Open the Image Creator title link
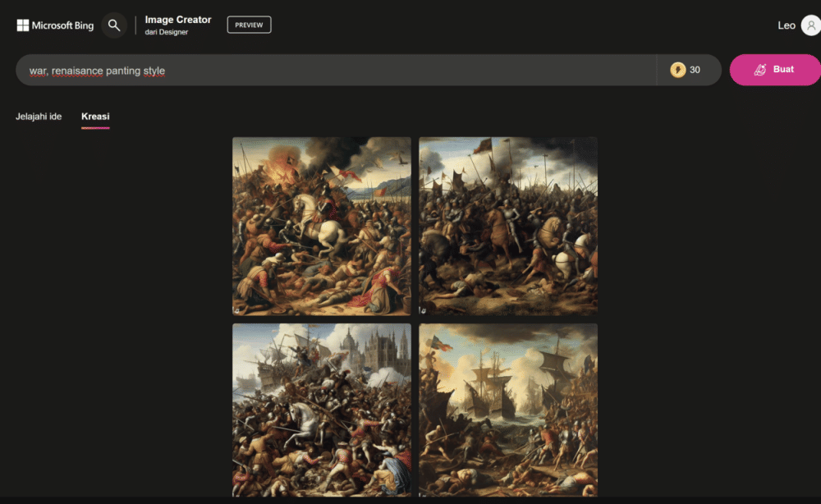 [178, 20]
